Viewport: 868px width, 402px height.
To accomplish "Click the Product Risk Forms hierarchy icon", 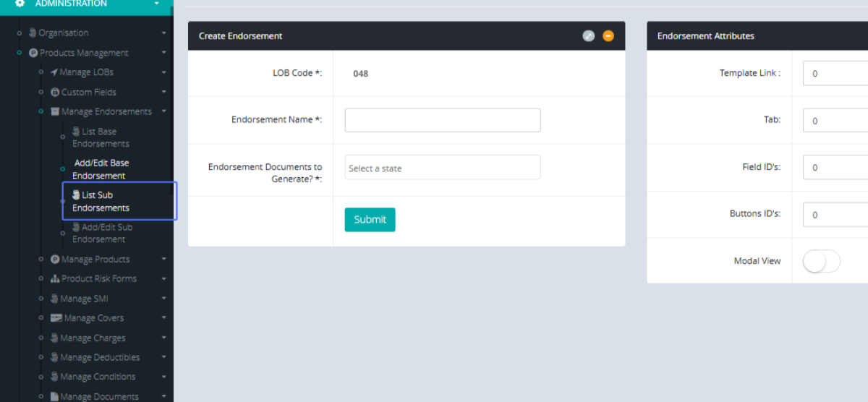I will point(55,278).
